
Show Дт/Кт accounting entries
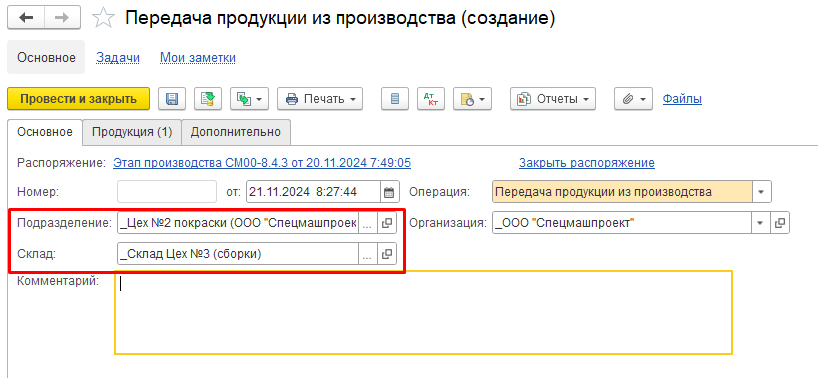point(430,99)
